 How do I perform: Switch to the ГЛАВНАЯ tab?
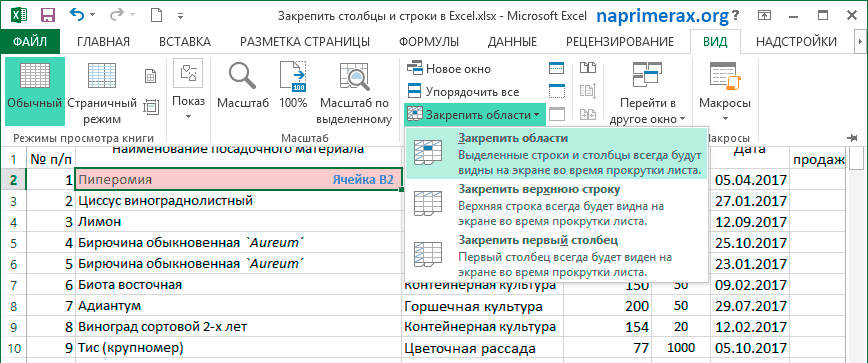tap(104, 42)
